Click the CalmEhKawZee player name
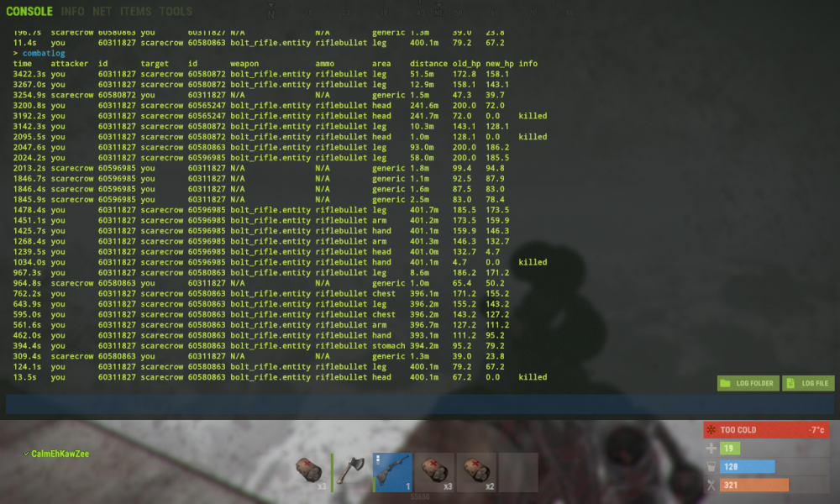 (60, 454)
